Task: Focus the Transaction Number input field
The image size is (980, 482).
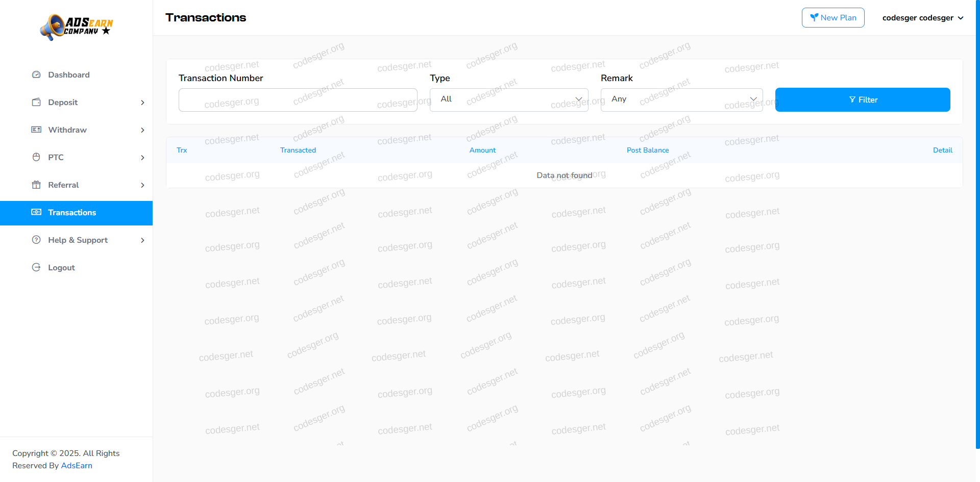Action: (298, 100)
